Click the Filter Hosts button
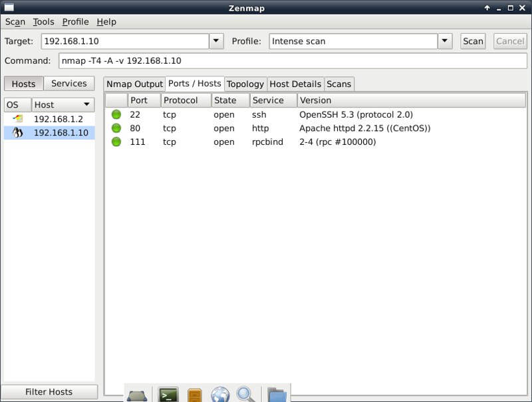 (x=49, y=392)
